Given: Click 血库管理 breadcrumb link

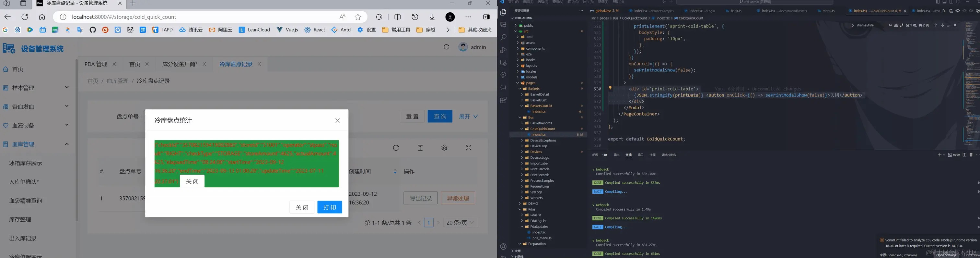Looking at the screenshot, I should coord(118,81).
